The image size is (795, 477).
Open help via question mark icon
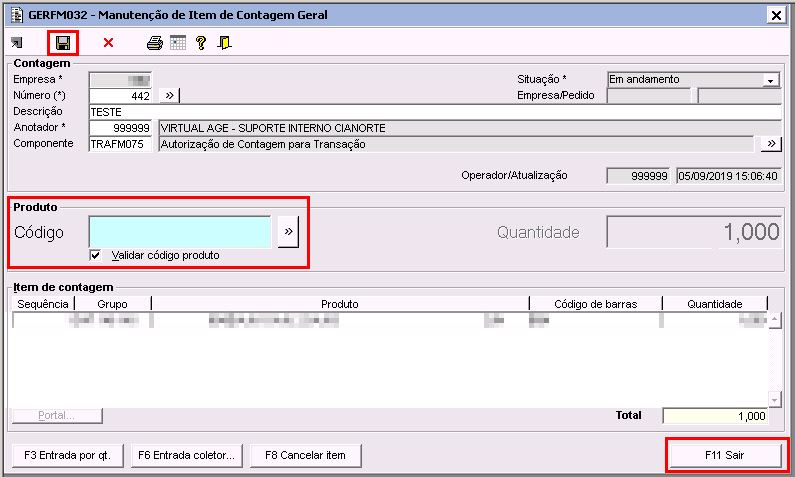(201, 43)
